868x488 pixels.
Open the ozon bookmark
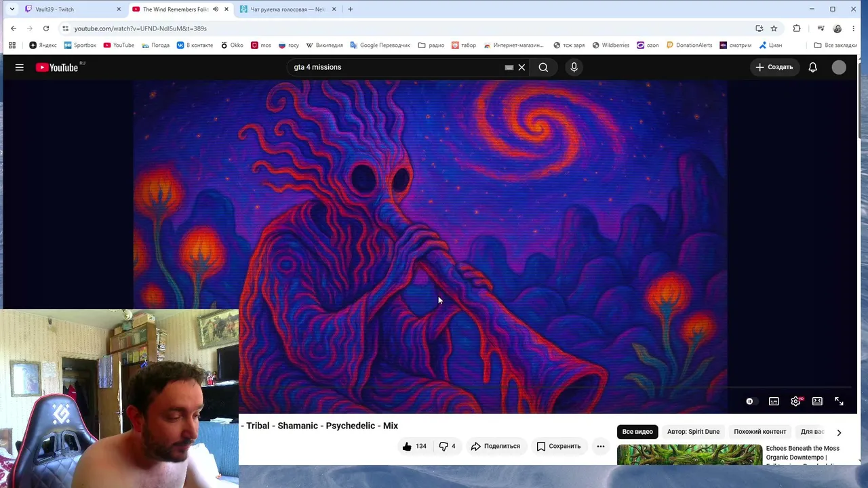(x=647, y=45)
